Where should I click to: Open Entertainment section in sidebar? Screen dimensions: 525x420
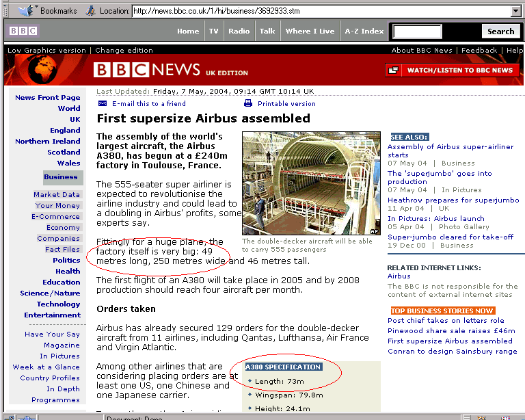click(x=52, y=315)
